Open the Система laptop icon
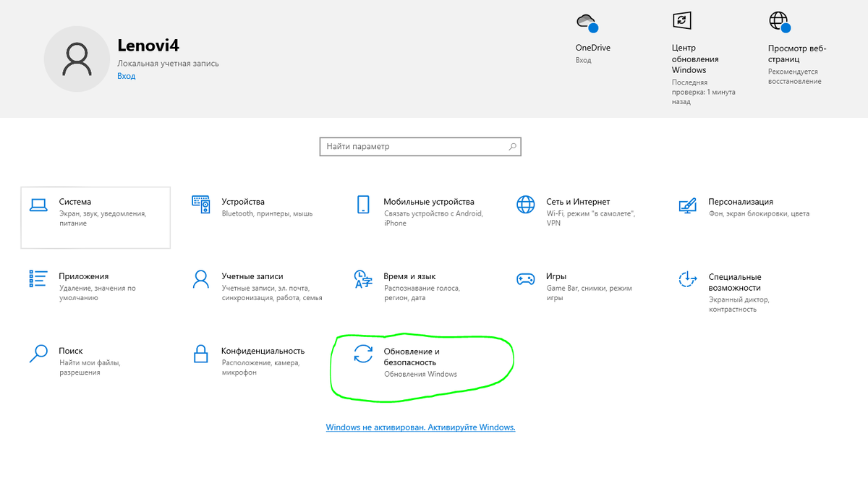 click(38, 205)
